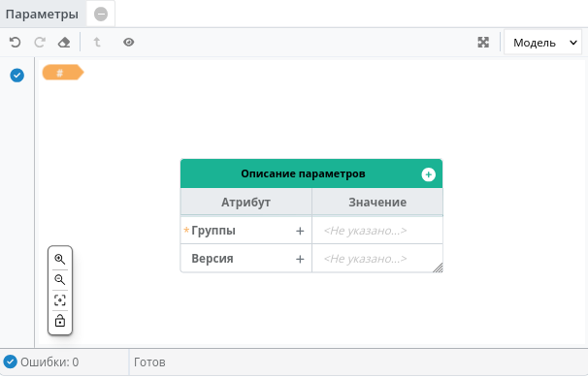Screen dimensions: 588x377
Task: Click the fullscreen expand arrows icon
Action: pyautogui.click(x=483, y=43)
